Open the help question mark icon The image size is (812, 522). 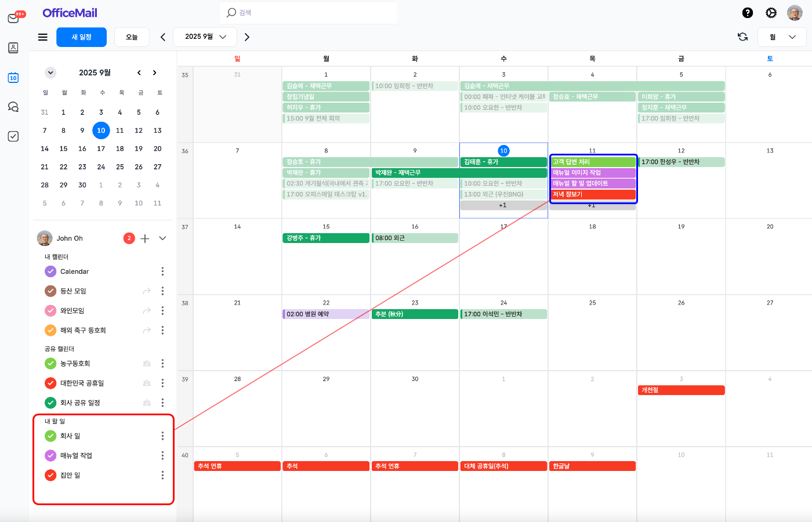click(748, 13)
